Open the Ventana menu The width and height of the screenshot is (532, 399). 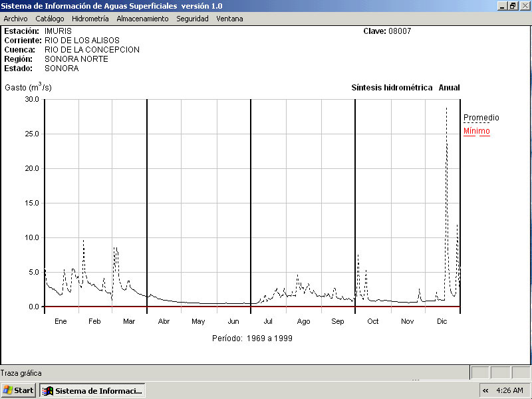[x=229, y=19]
